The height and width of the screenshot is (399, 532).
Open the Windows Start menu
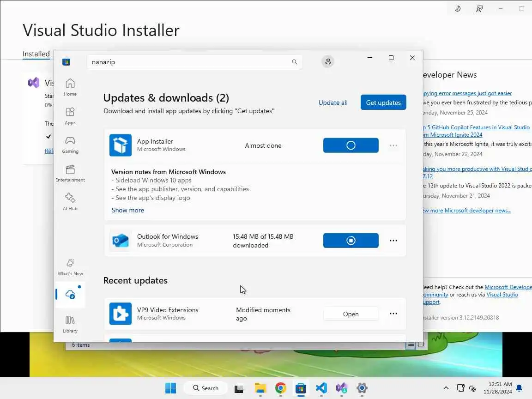[x=170, y=388]
